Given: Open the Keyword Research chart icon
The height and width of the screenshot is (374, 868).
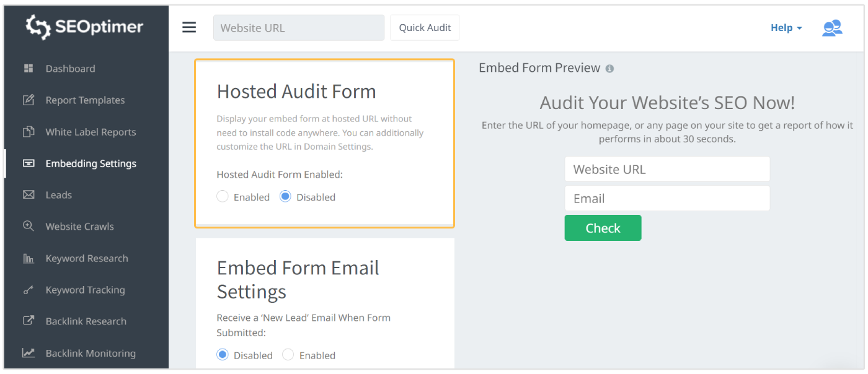Looking at the screenshot, I should coord(29,258).
